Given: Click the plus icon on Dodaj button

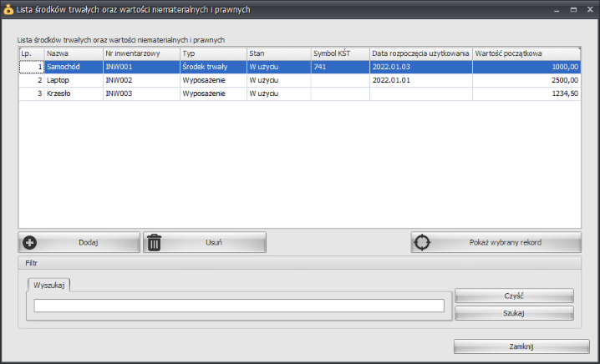Looking at the screenshot, I should click(29, 242).
